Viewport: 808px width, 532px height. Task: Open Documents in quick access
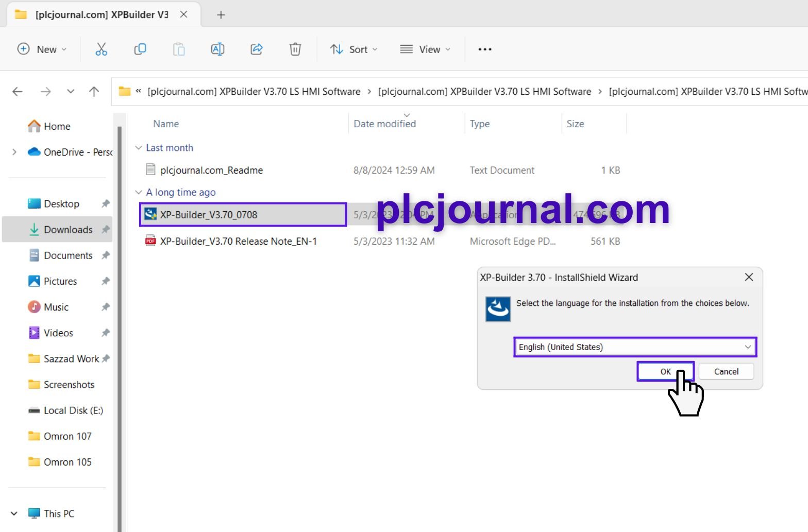pos(61,255)
